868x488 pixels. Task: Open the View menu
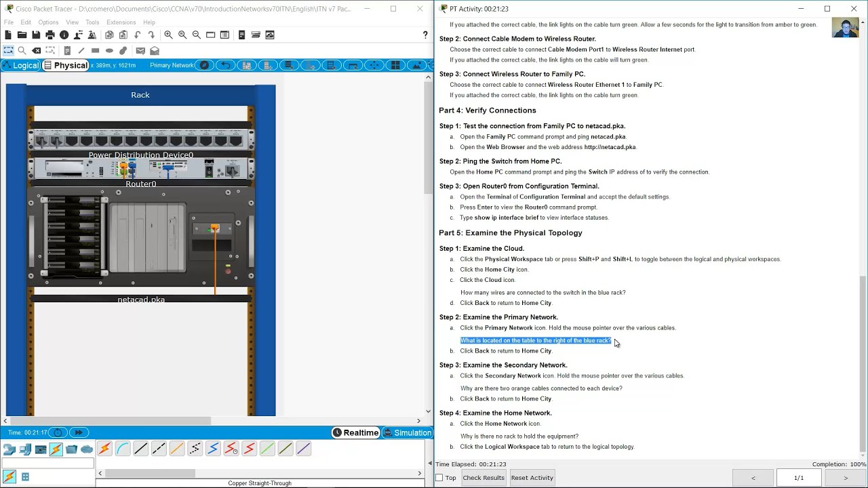click(x=73, y=22)
